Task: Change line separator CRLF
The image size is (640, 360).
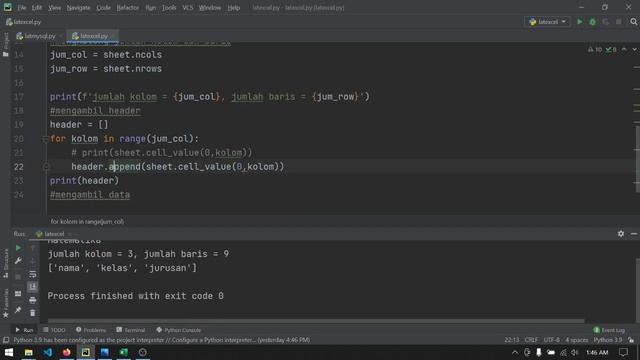Action: tap(531, 340)
